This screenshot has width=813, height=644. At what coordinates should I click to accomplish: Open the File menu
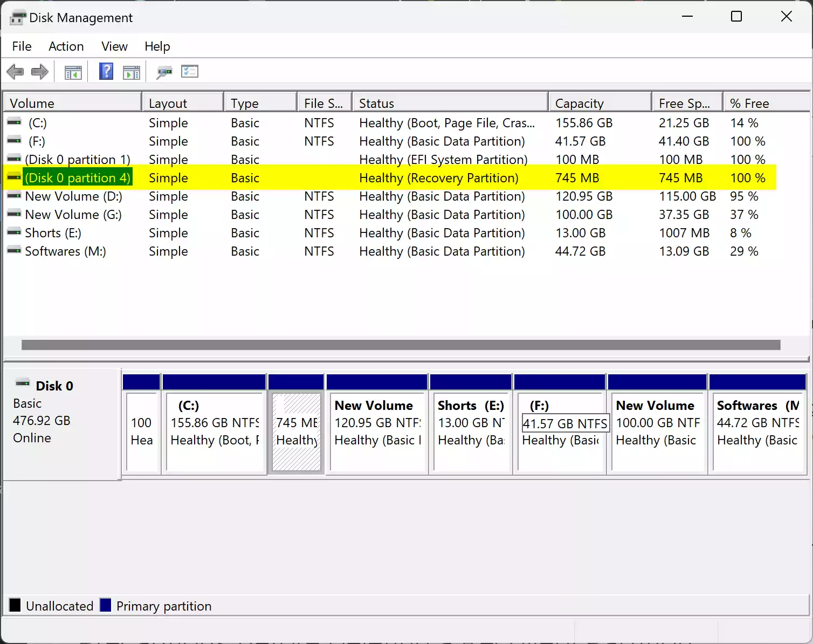coord(21,46)
